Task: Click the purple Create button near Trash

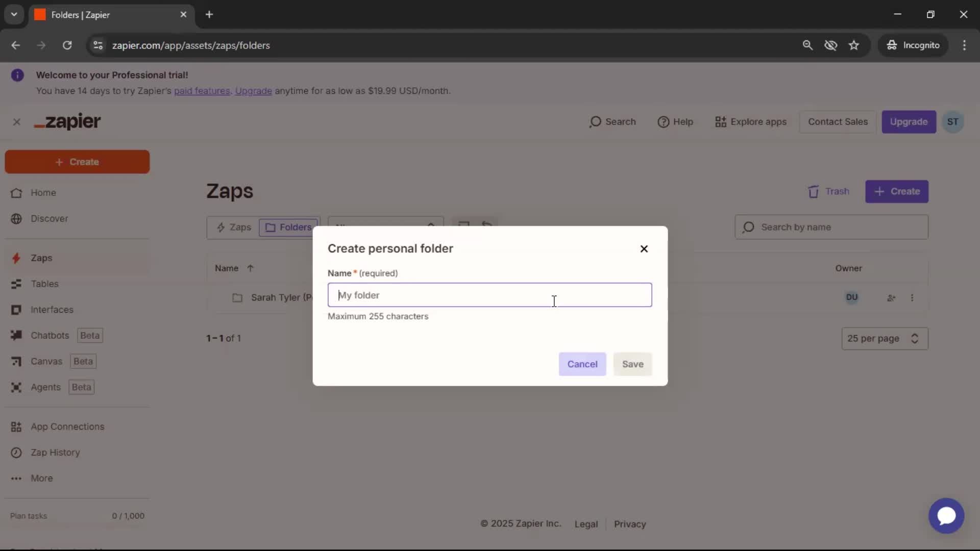Action: [897, 191]
